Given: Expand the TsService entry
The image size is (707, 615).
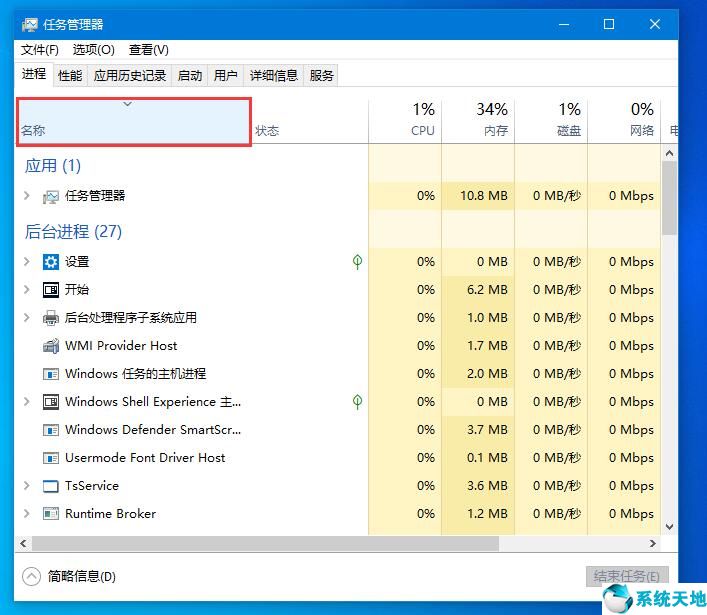Looking at the screenshot, I should [x=27, y=486].
